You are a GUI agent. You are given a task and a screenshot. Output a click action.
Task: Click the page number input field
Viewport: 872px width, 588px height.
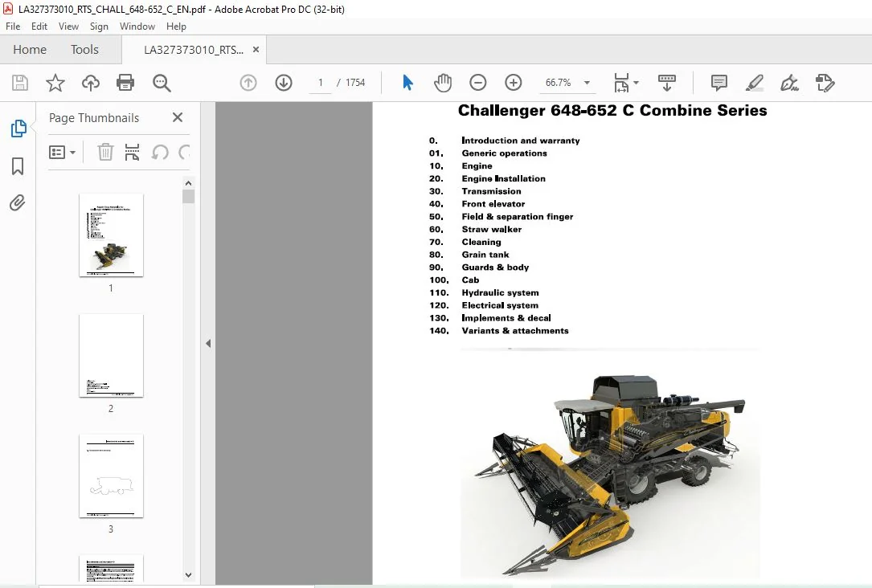click(x=321, y=83)
